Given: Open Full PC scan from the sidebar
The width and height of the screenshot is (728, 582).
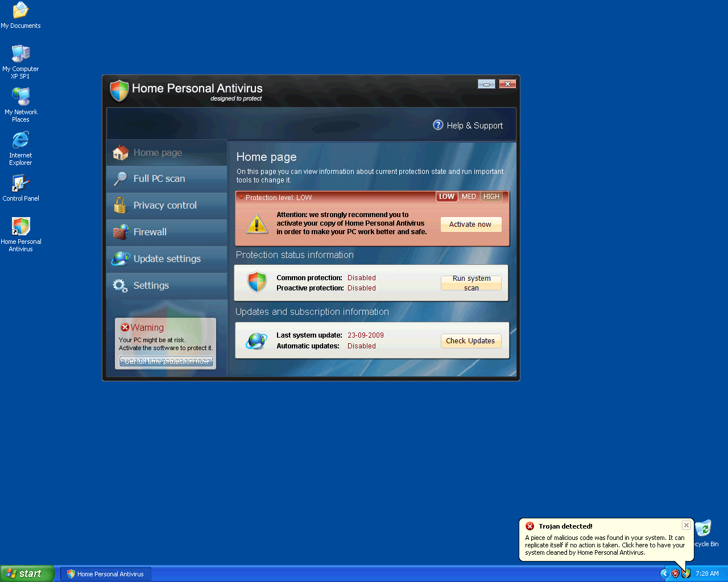Looking at the screenshot, I should 159,178.
